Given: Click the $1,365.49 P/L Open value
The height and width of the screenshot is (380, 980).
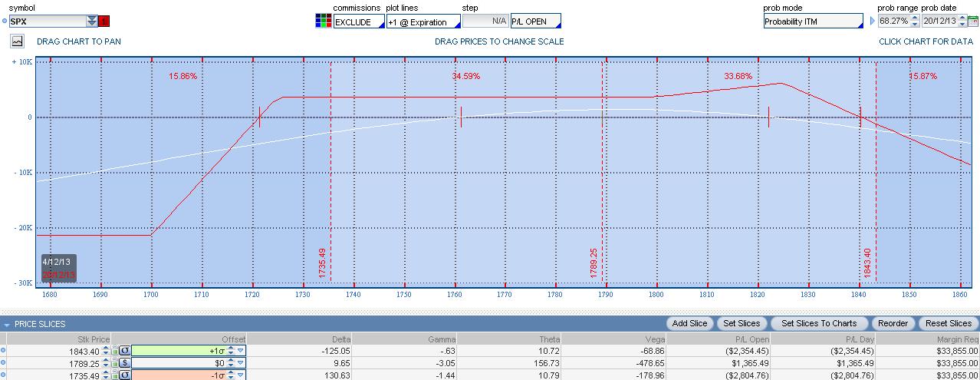Looking at the screenshot, I should 750,362.
